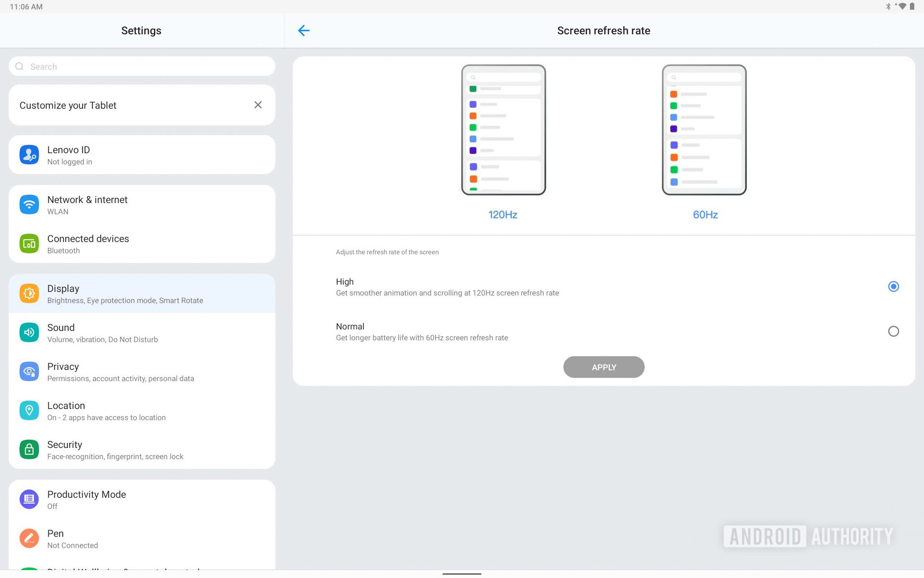This screenshot has width=924, height=578.
Task: Select the High 120Hz radio button
Action: pyautogui.click(x=893, y=287)
